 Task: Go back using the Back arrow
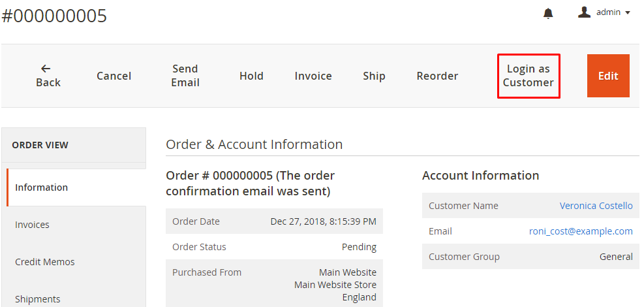point(48,76)
